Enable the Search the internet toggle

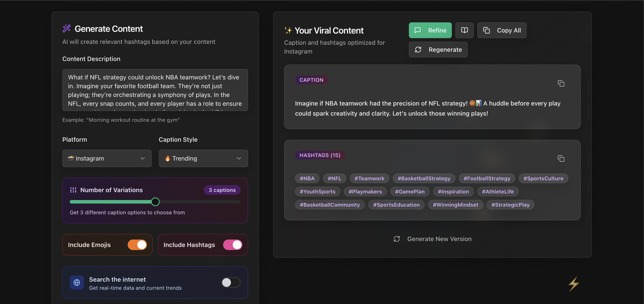pyautogui.click(x=231, y=283)
